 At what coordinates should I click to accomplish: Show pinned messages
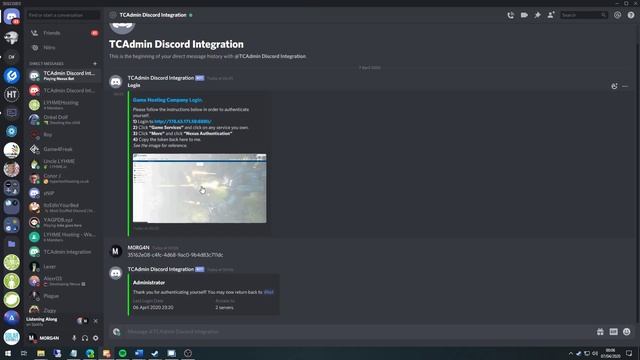(538, 15)
